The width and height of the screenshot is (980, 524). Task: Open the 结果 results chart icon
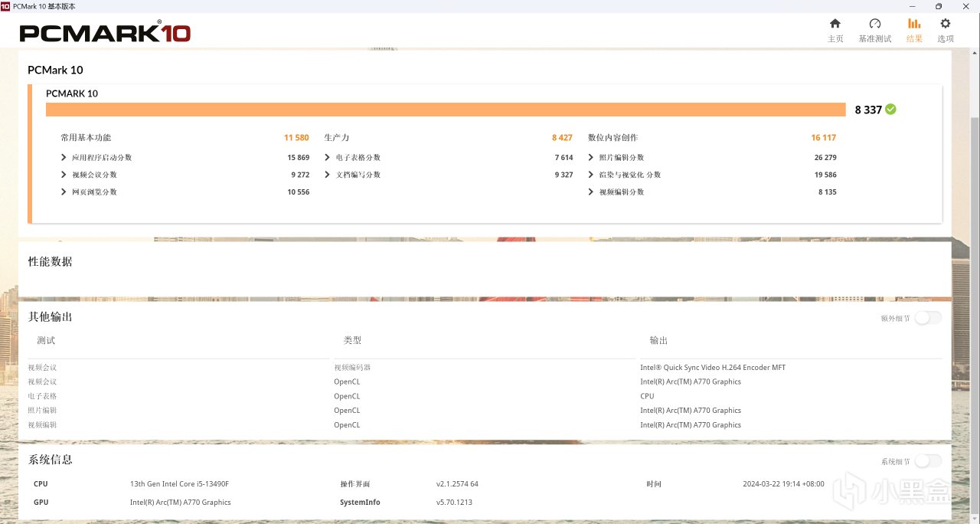pos(914,24)
